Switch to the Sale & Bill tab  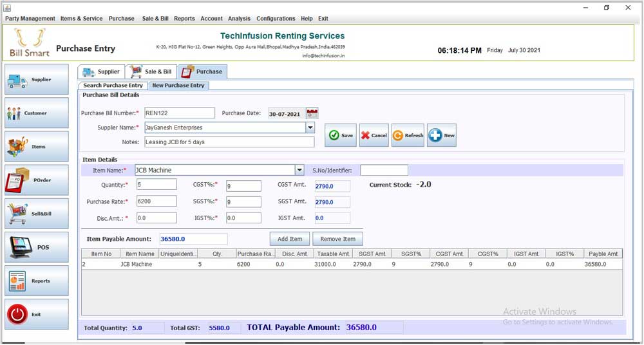pos(151,71)
